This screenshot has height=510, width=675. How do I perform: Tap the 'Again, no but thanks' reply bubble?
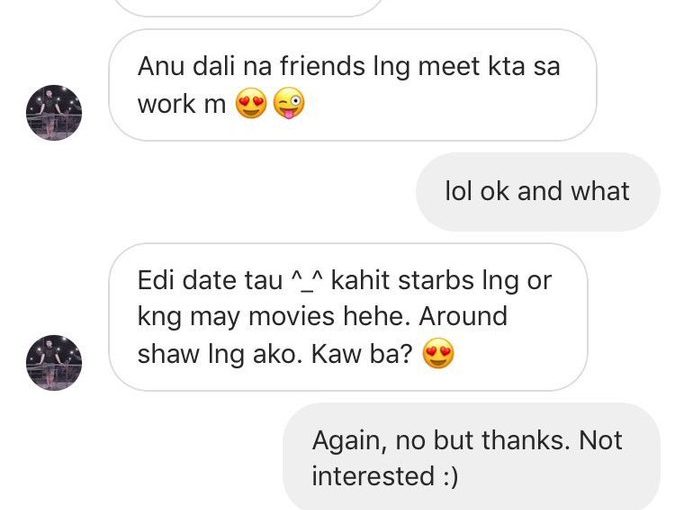472,457
